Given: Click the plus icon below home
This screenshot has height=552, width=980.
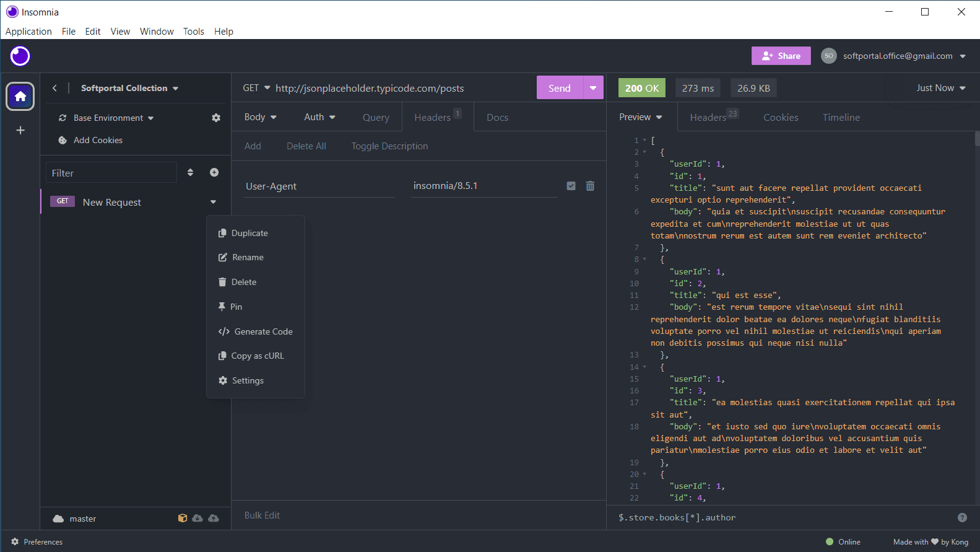Looking at the screenshot, I should [20, 130].
